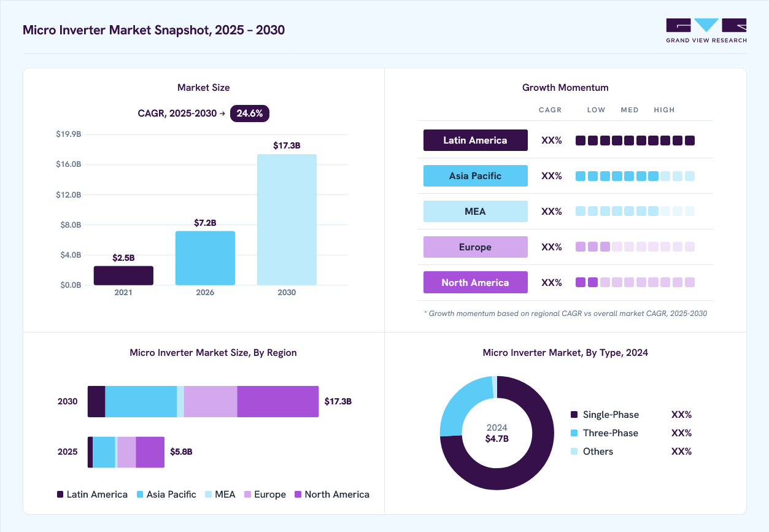Click the Latin America XX% CAGR value
The image size is (769, 532).
tap(552, 141)
